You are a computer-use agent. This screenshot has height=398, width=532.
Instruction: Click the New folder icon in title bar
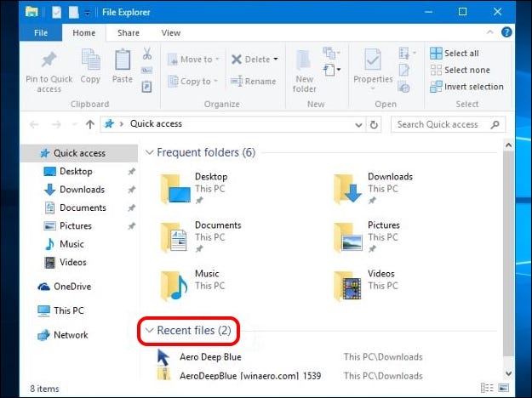[73, 13]
